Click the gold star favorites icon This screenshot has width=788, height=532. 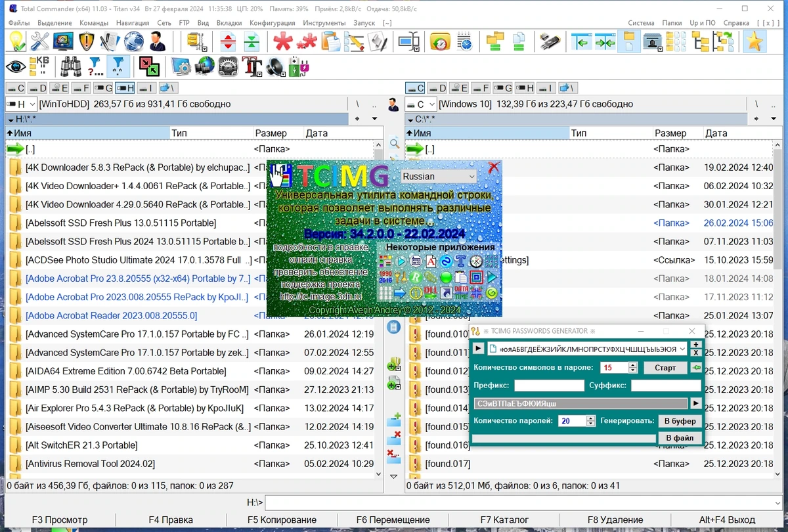pyautogui.click(x=755, y=41)
